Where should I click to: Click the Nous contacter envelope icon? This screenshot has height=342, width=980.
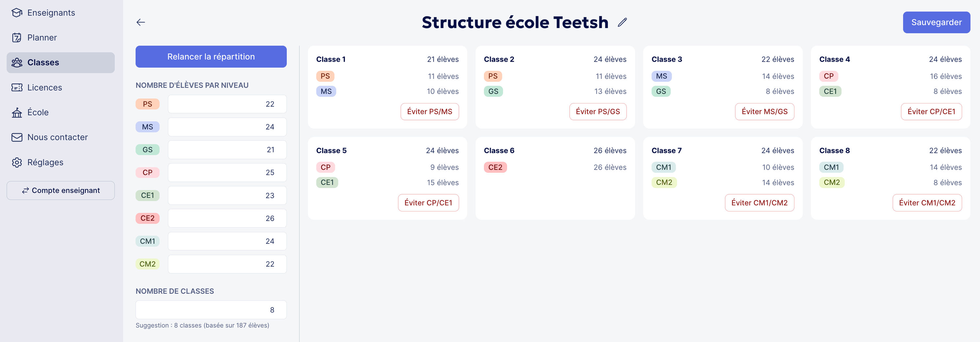click(17, 137)
